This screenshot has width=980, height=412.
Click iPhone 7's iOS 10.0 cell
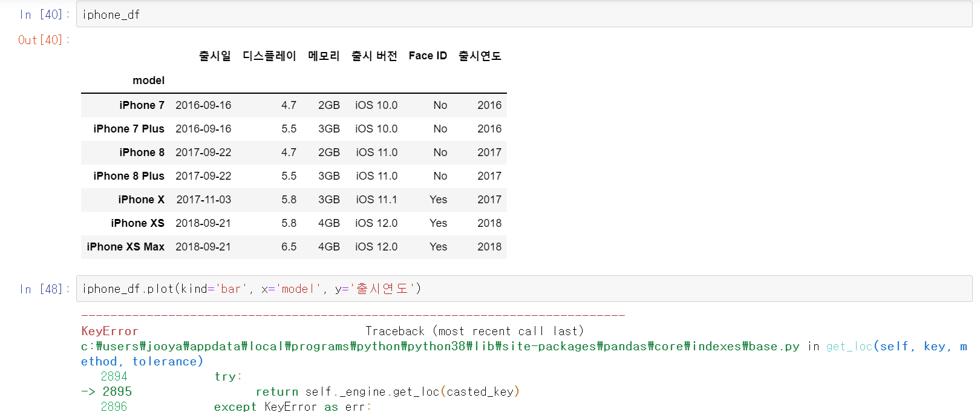[x=376, y=105]
